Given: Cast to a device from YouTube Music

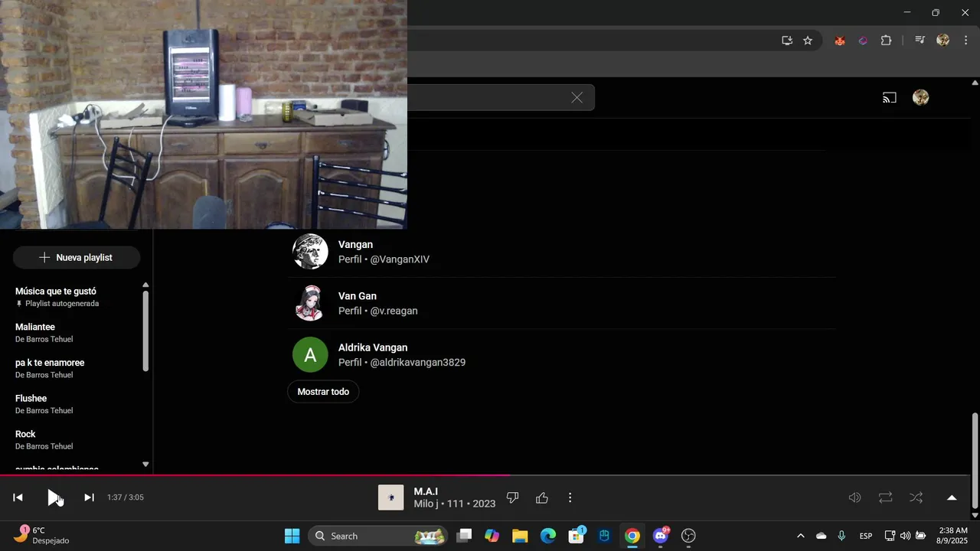Looking at the screenshot, I should click(x=889, y=97).
